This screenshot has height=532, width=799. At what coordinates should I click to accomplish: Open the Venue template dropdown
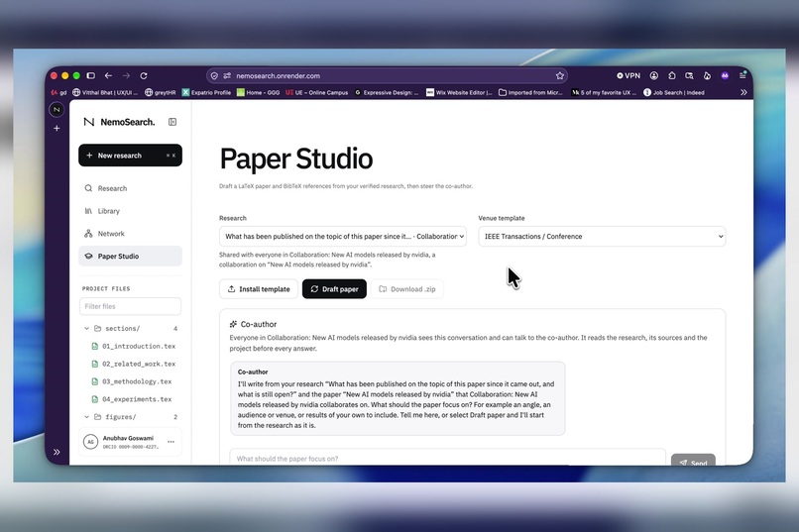tap(602, 236)
